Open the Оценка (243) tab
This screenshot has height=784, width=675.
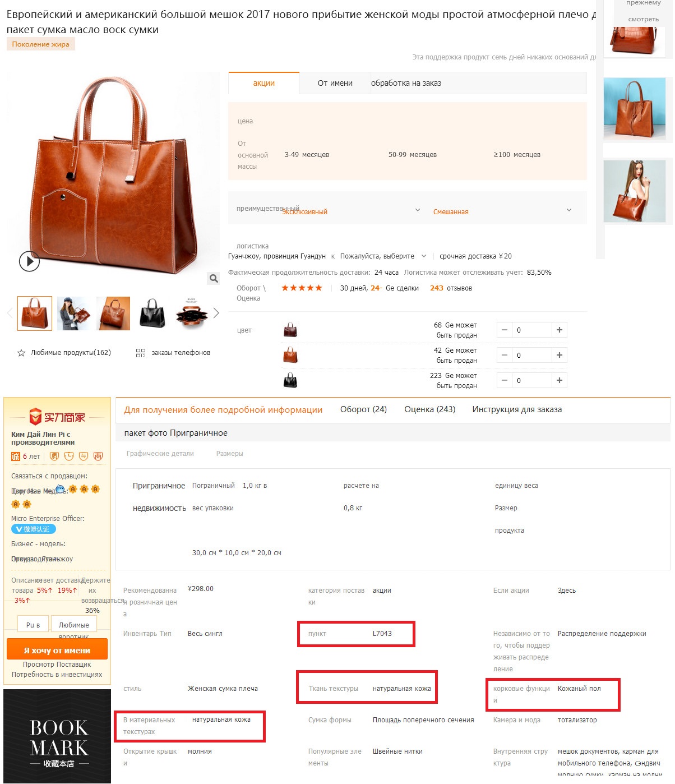429,409
